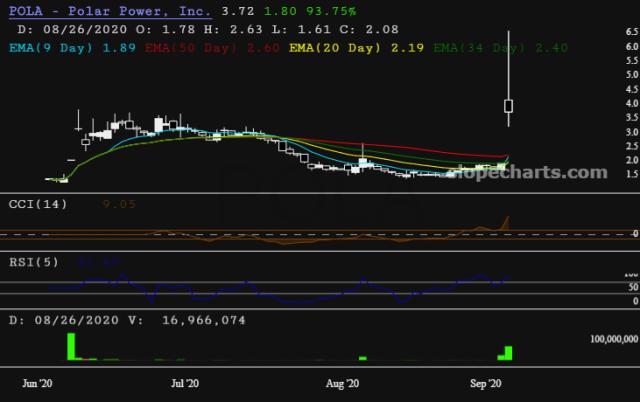640x402 pixels.
Task: Click the Jul '20 date axis label
Action: click(185, 383)
